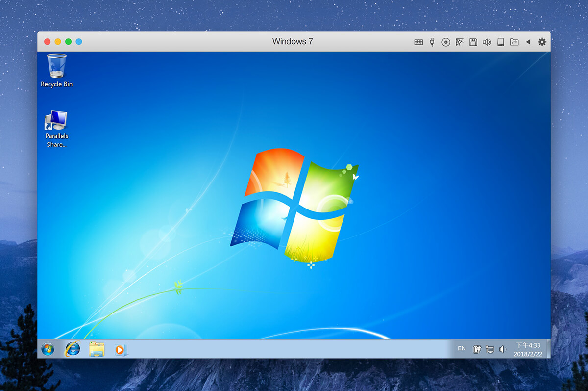The width and height of the screenshot is (588, 391).
Task: Click the CD/DVD disc icon in toolbar
Action: pyautogui.click(x=446, y=42)
